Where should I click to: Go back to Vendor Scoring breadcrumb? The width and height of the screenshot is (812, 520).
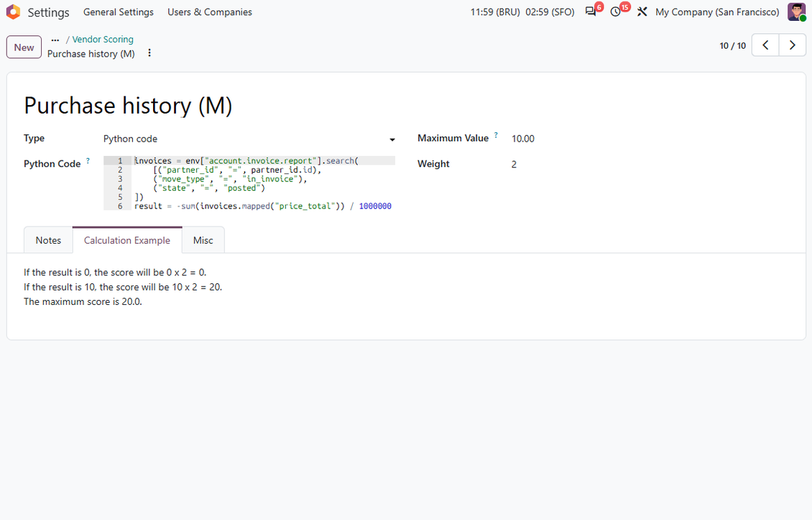coord(103,40)
